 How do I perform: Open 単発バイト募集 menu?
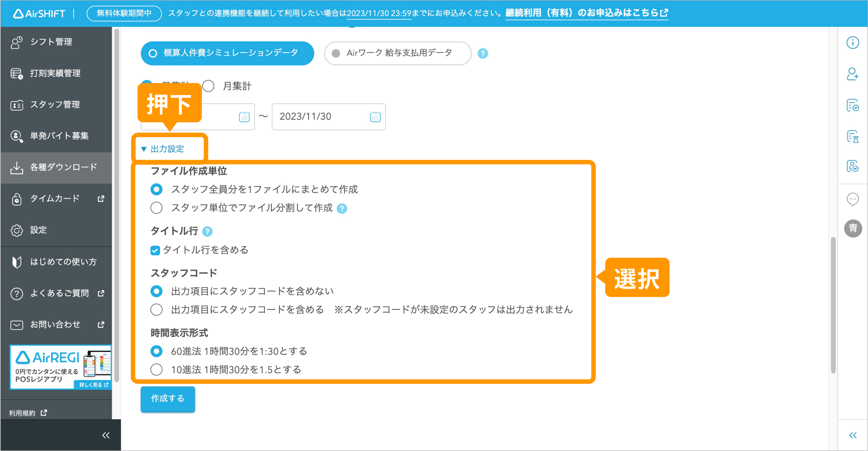coord(56,136)
